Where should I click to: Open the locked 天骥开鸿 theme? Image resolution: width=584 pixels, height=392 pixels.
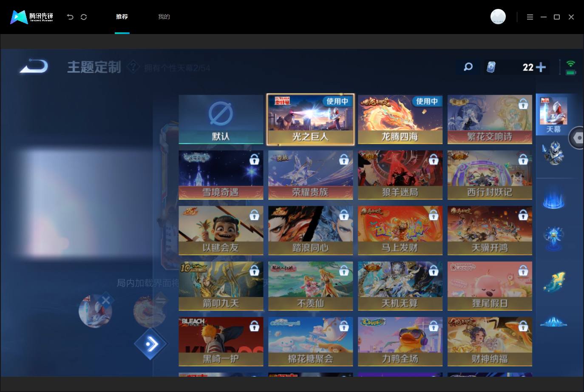point(490,230)
